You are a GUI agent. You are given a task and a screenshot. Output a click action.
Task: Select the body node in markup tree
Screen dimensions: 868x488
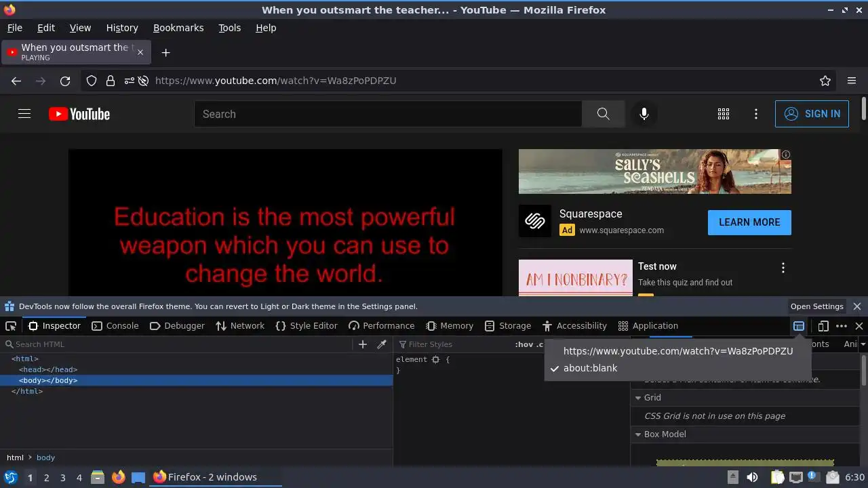click(x=196, y=380)
